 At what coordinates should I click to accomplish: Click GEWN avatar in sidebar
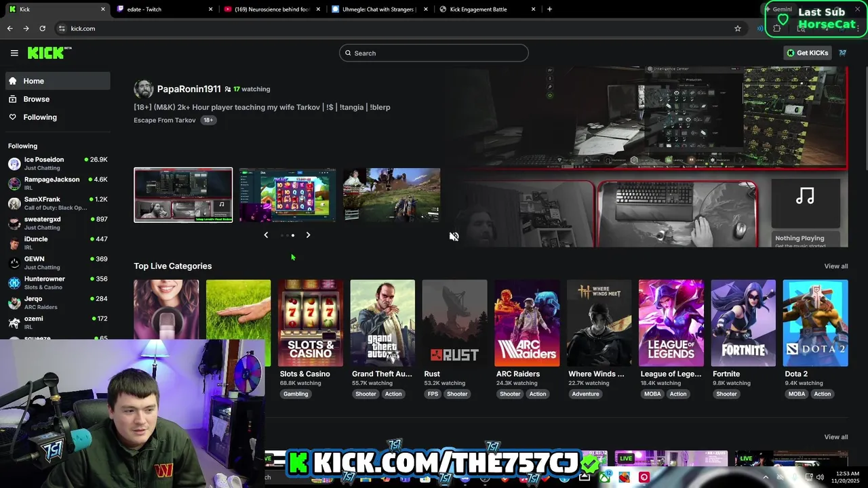click(x=14, y=263)
